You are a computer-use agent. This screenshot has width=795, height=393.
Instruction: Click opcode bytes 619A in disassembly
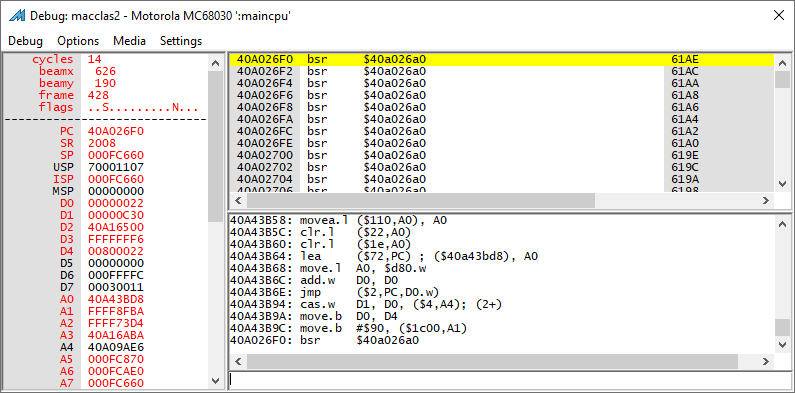pos(685,179)
